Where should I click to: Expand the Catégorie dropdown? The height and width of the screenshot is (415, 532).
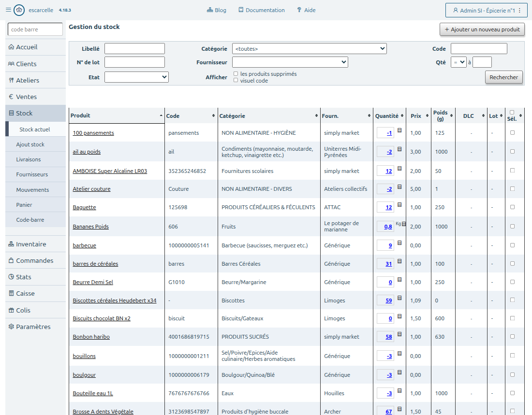pos(310,49)
